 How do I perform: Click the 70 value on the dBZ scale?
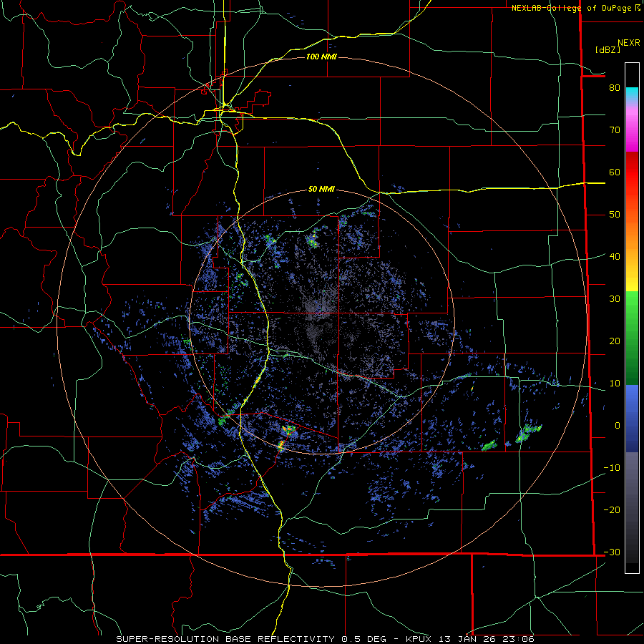coord(615,130)
